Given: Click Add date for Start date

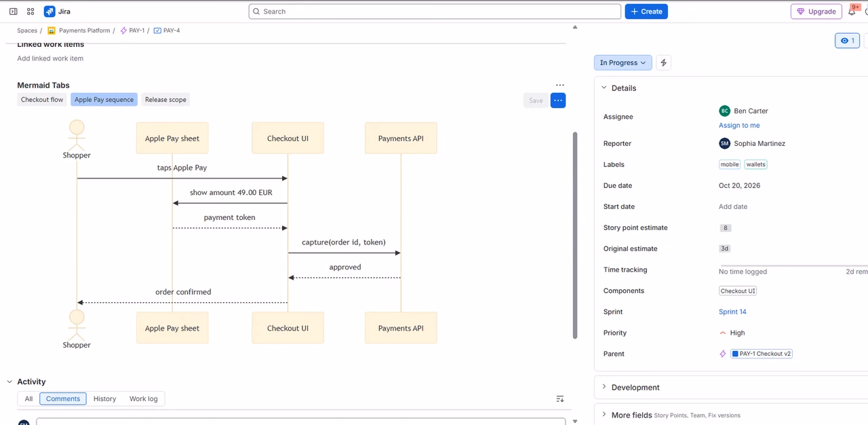Looking at the screenshot, I should [733, 206].
